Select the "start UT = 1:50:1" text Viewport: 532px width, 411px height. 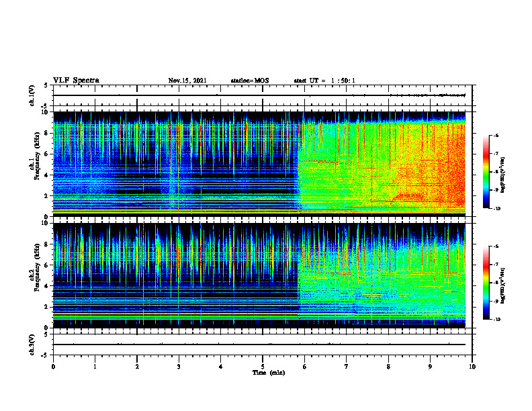(324, 81)
